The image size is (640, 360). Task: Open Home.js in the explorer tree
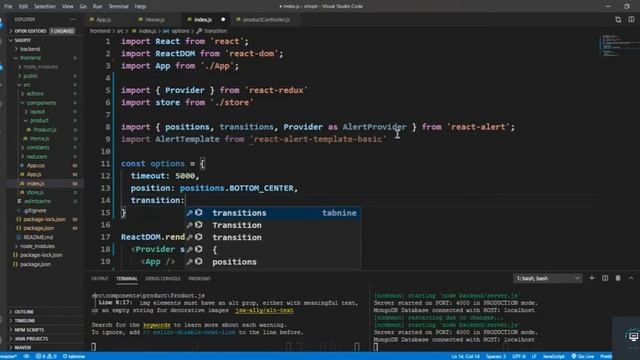coord(39,139)
